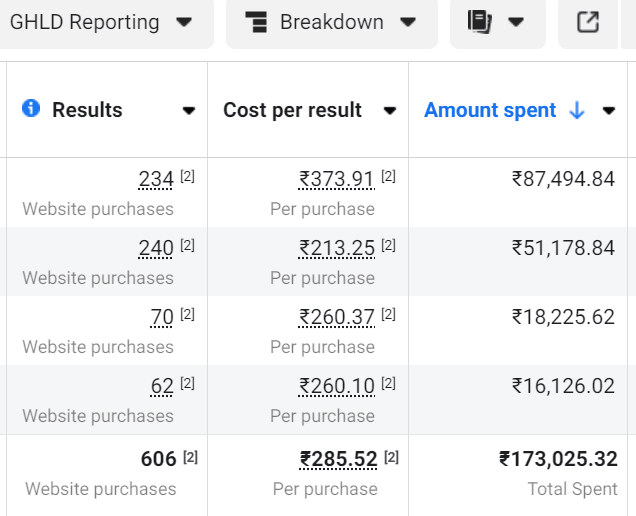Viewport: 636px width, 516px height.
Task: Open the Reports dropdown caret
Action: click(516, 22)
